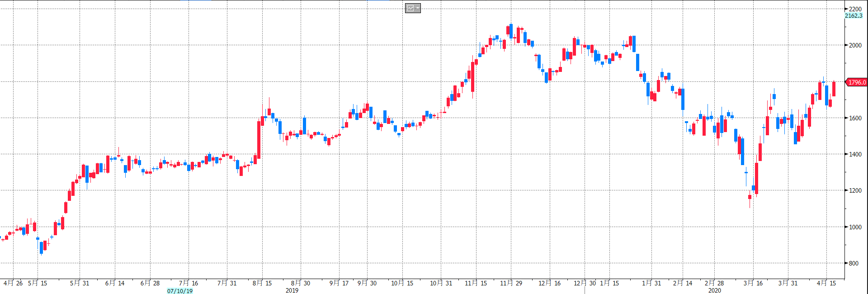The height and width of the screenshot is (294, 868).
Task: Click the 1400 price axis label
Action: pos(855,154)
